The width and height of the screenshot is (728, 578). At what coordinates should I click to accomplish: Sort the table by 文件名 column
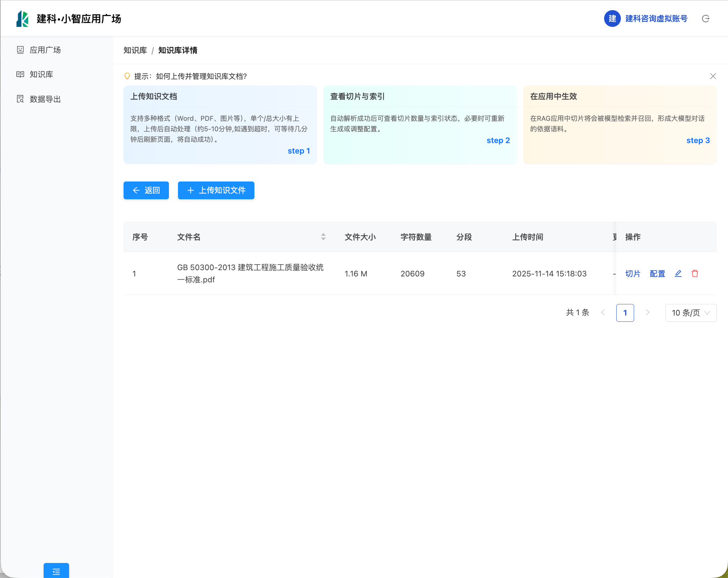tap(323, 237)
